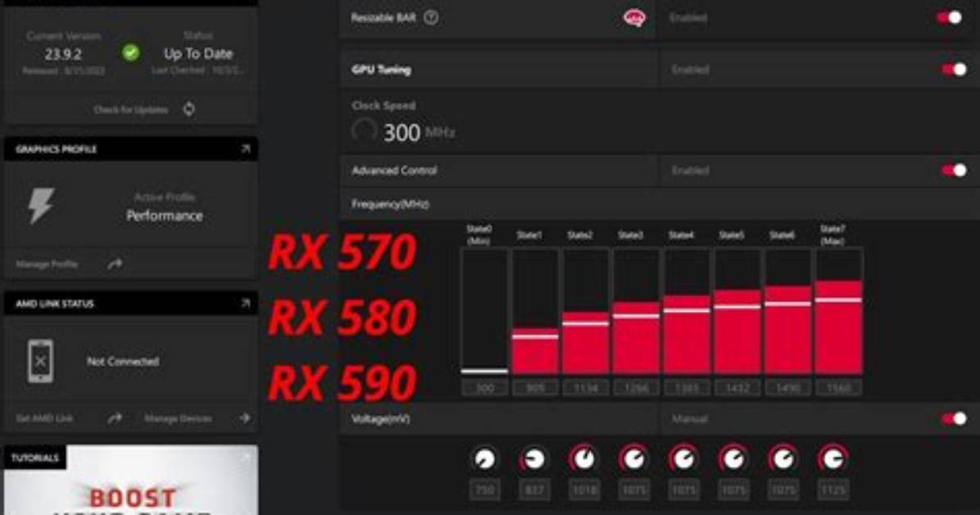Click the Manage Profile link
980x515 pixels.
47,264
